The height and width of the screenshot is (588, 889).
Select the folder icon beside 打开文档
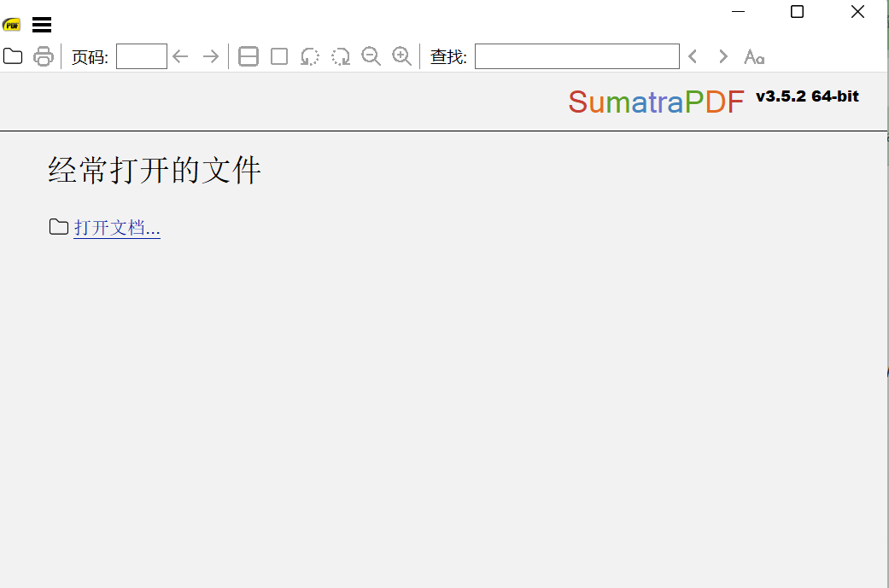(57, 226)
